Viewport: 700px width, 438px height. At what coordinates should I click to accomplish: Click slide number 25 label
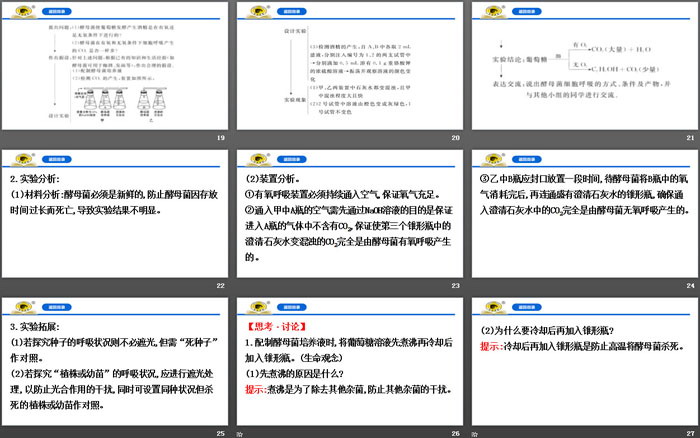221,433
